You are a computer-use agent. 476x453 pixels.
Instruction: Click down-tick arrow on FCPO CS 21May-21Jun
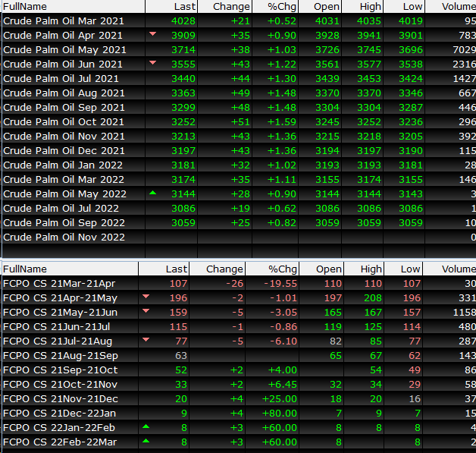pos(146,311)
